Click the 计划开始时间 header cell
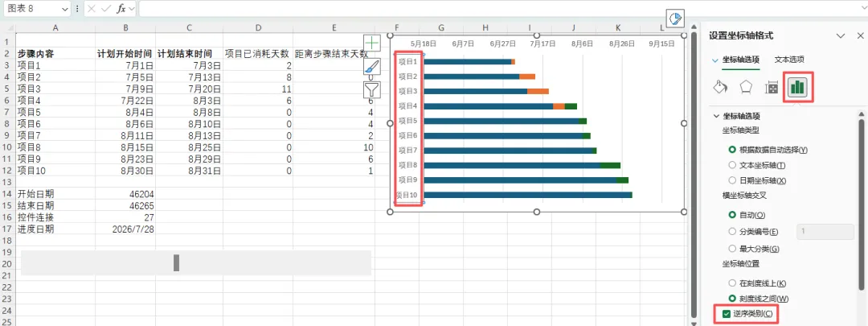The height and width of the screenshot is (326, 868). point(125,54)
